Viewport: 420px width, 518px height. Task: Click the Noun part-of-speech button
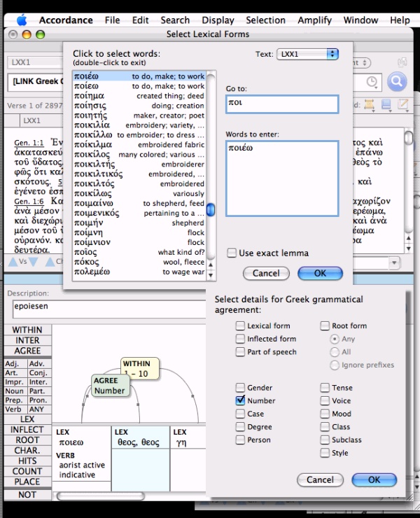coord(15,391)
